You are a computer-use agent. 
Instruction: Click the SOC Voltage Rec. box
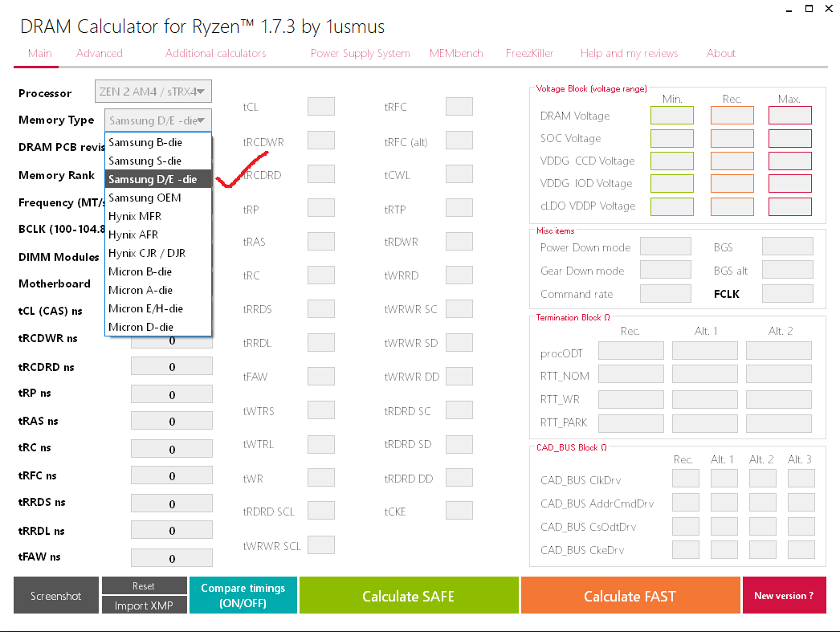pyautogui.click(x=732, y=138)
